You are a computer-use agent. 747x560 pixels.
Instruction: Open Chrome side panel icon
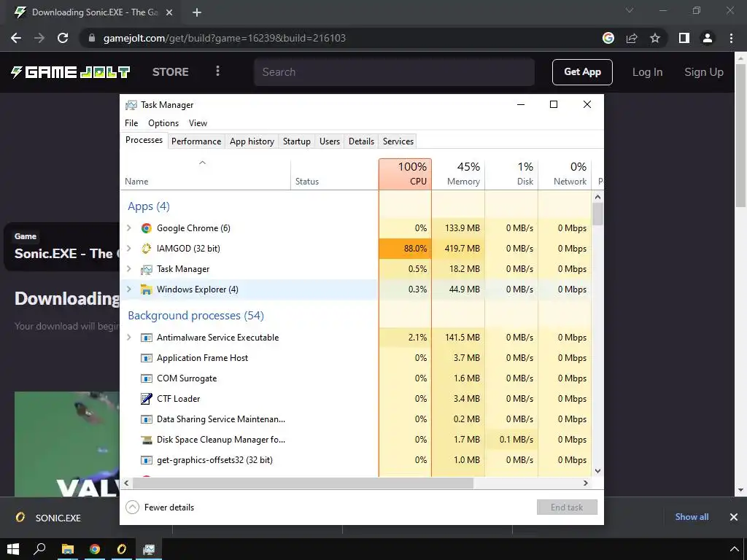pos(684,38)
